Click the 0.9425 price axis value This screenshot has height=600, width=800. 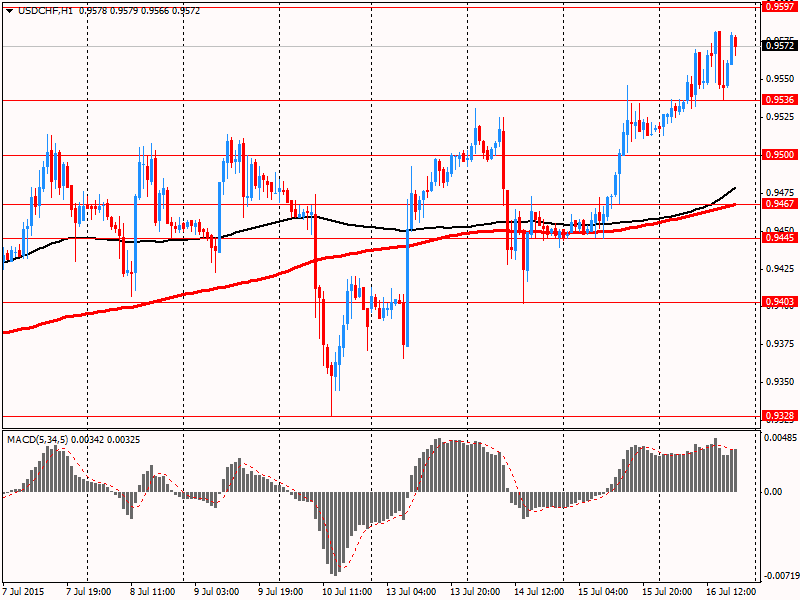coord(780,268)
